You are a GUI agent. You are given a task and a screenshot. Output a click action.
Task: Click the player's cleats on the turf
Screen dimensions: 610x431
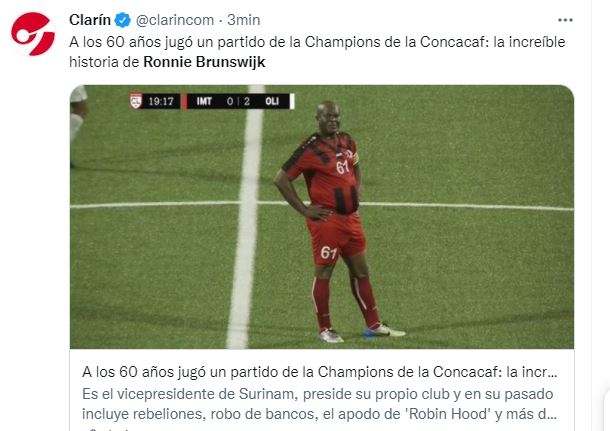[362, 334]
